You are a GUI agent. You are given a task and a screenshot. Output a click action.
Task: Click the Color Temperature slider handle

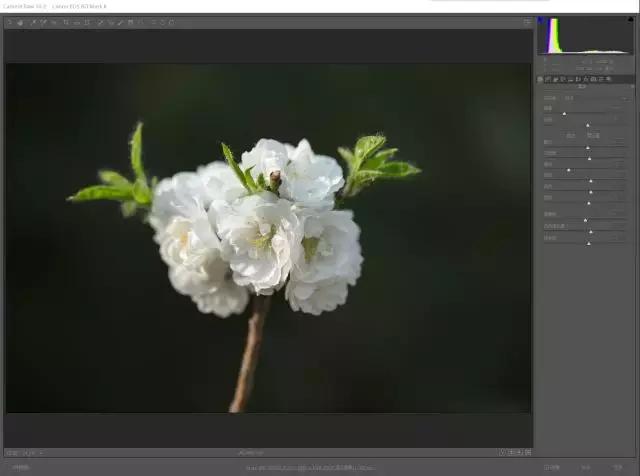click(x=564, y=113)
